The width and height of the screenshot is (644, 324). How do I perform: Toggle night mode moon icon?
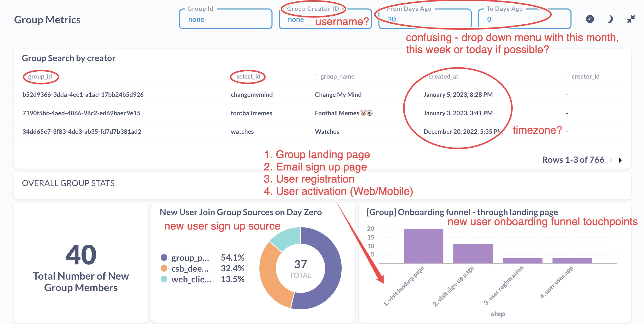pyautogui.click(x=610, y=19)
